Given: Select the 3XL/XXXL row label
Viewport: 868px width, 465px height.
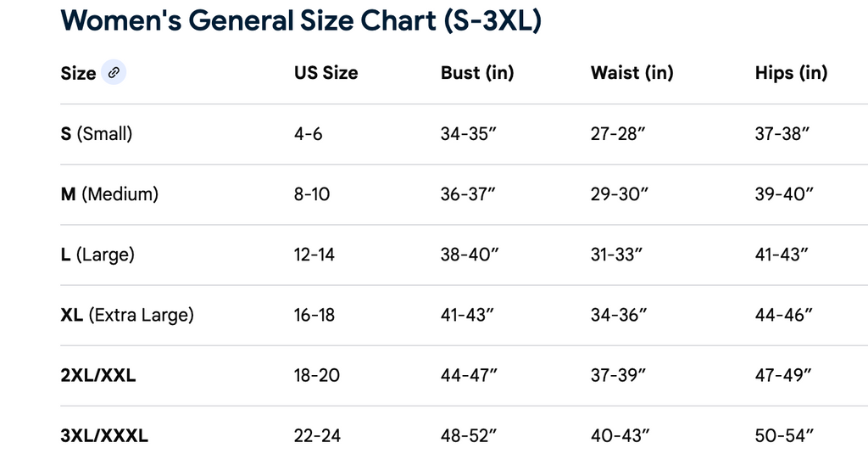Looking at the screenshot, I should [x=104, y=436].
